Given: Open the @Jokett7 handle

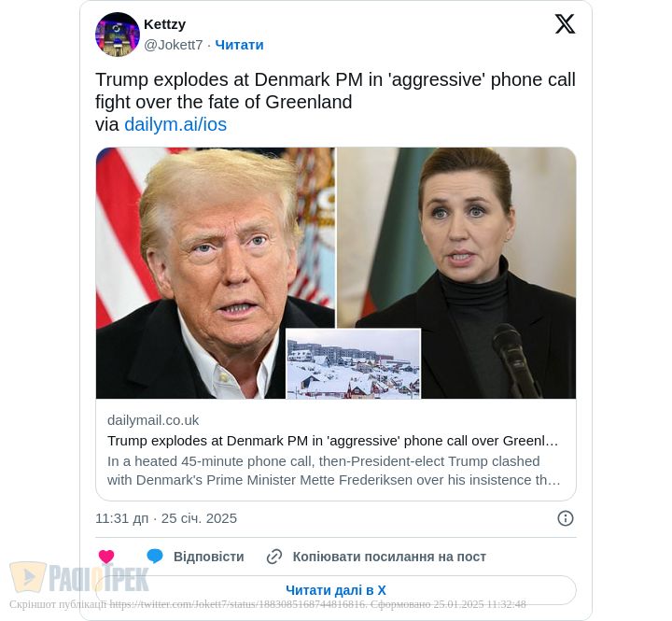Looking at the screenshot, I should click(x=174, y=45).
